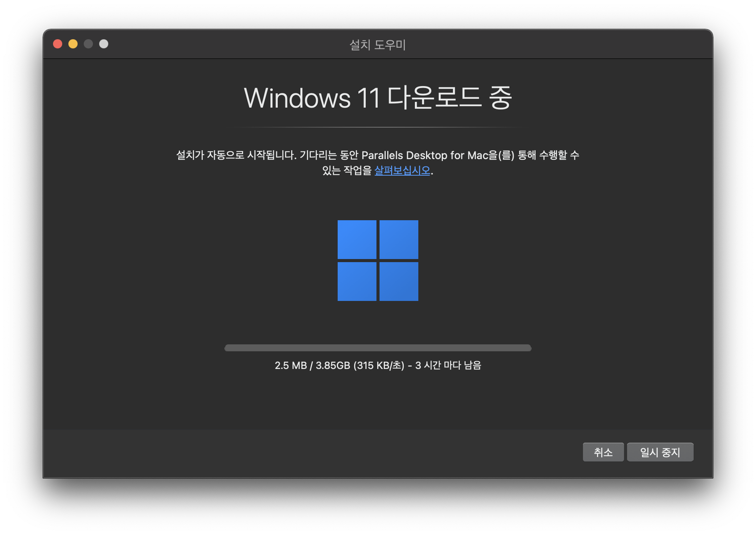
Task: Click the bottom-right pane of the Windows logo
Action: 399,281
